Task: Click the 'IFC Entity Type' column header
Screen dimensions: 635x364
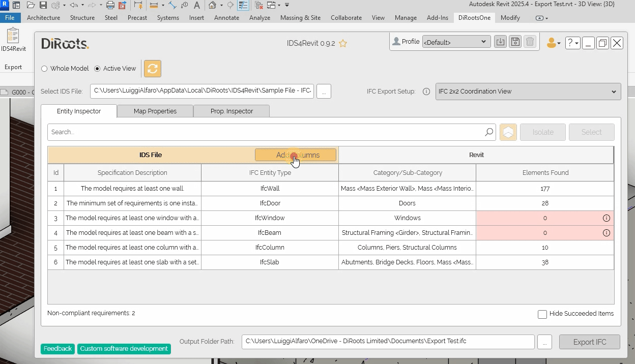Action: pos(270,173)
